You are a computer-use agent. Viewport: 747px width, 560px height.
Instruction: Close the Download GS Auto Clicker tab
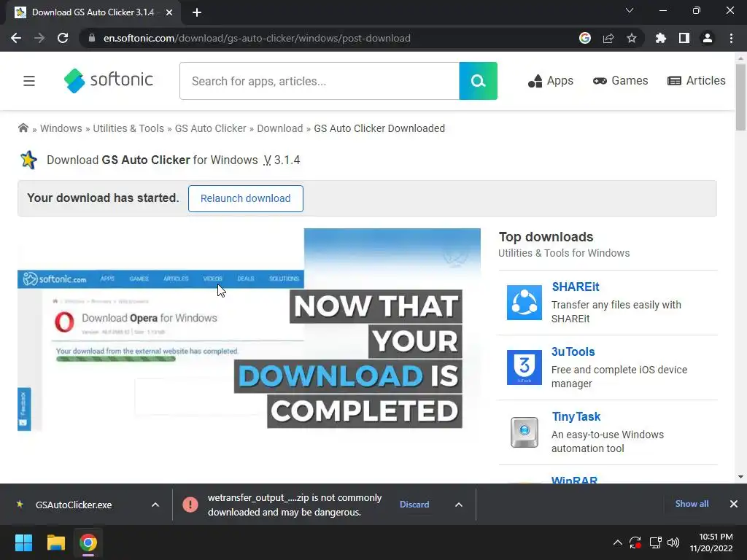[169, 12]
